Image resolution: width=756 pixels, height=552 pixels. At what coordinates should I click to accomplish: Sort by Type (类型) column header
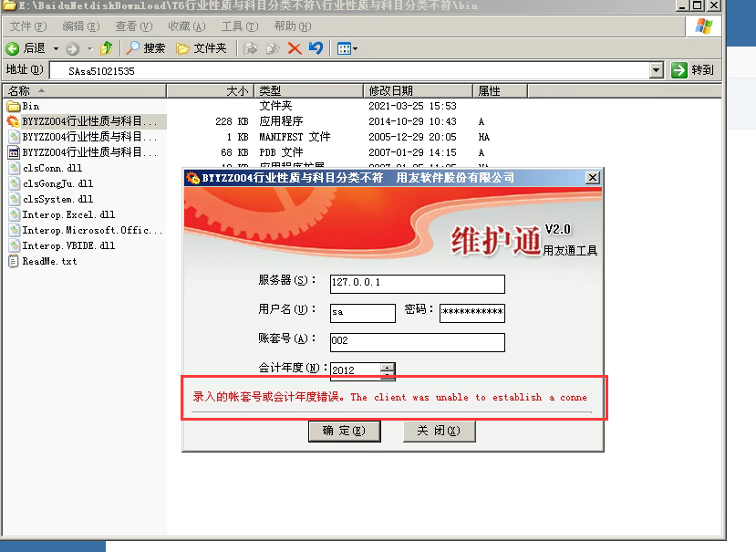coord(308,90)
